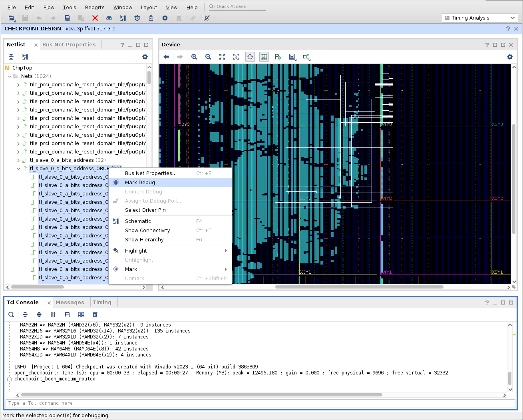Viewport: 523px width, 420px height.
Task: Collapse the tl_slave_0_a_bits_address_OBUF bus node
Action: [x=18, y=169]
